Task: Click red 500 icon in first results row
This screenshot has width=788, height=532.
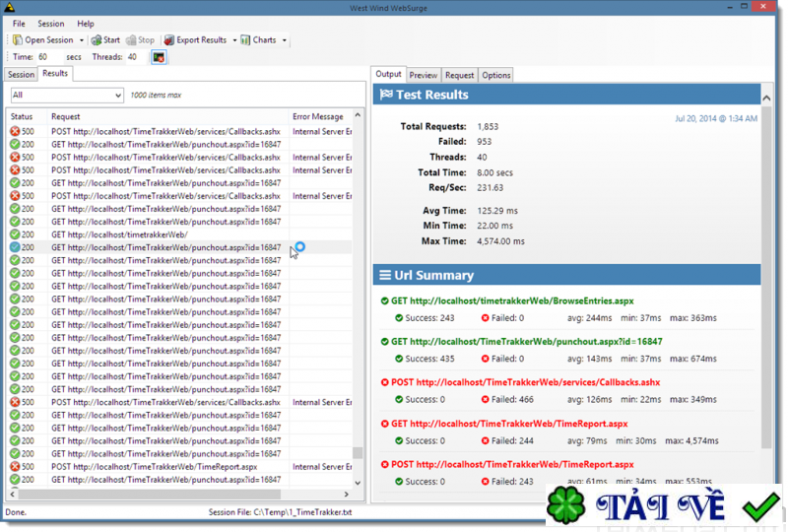Action: (x=15, y=131)
